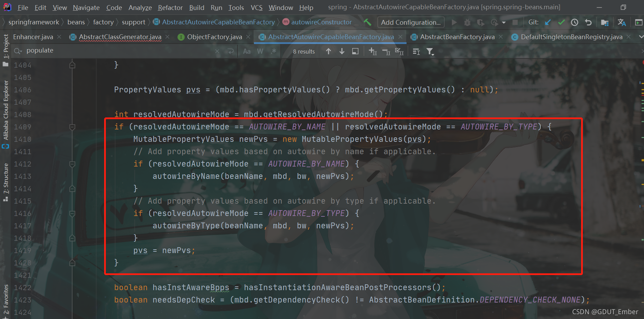Collapse code block at line 1409
Image resolution: width=644 pixels, height=319 pixels.
(72, 127)
